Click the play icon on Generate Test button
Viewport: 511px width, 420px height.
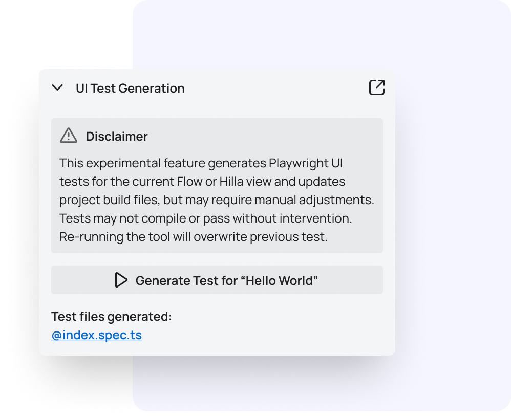pos(121,280)
